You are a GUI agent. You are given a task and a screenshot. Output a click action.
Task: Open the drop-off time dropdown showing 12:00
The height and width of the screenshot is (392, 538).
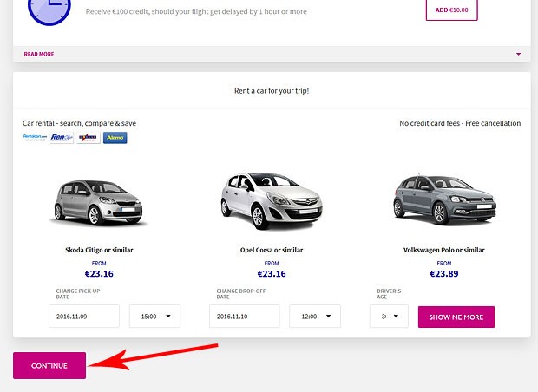314,317
